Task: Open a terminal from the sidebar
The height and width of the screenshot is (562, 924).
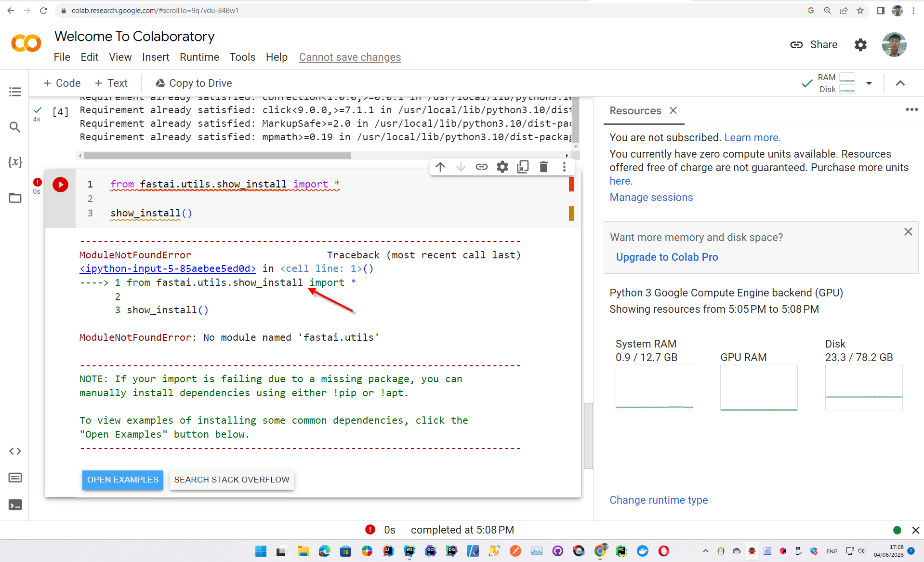Action: point(15,505)
